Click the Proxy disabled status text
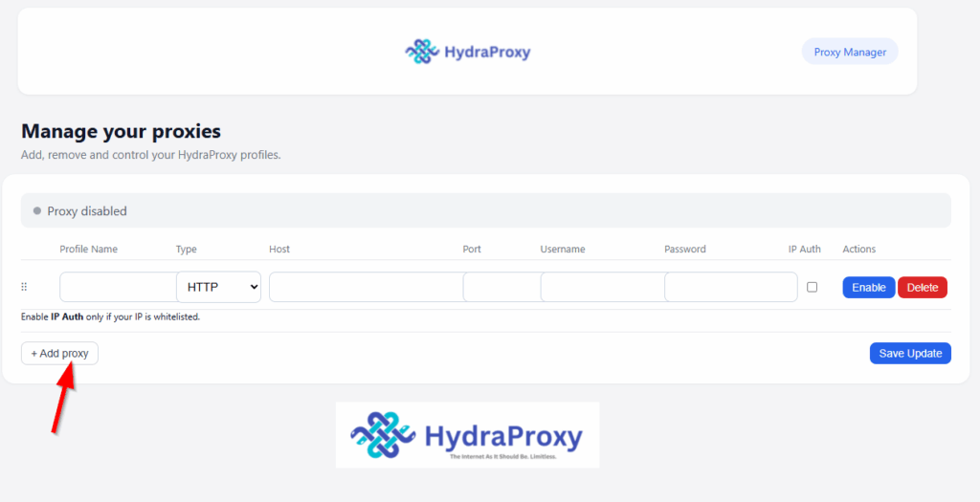This screenshot has width=980, height=502. tap(87, 211)
